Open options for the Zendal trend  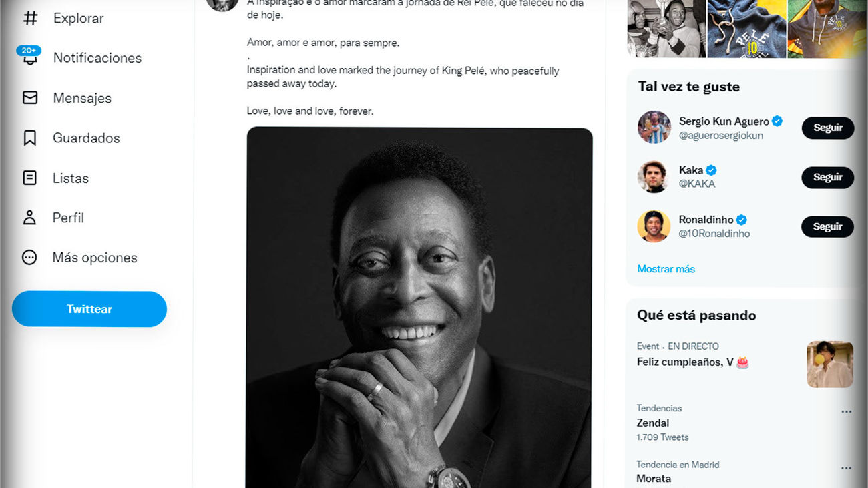pyautogui.click(x=846, y=412)
